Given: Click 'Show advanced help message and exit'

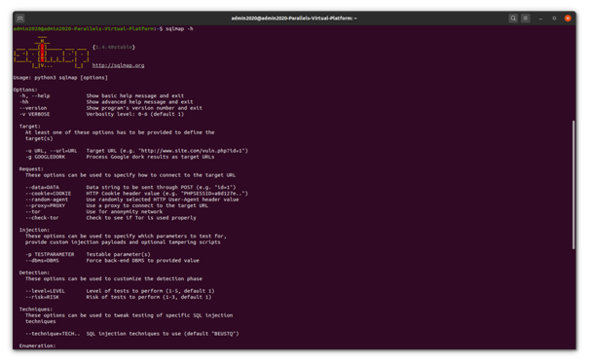Looking at the screenshot, I should 140,102.
